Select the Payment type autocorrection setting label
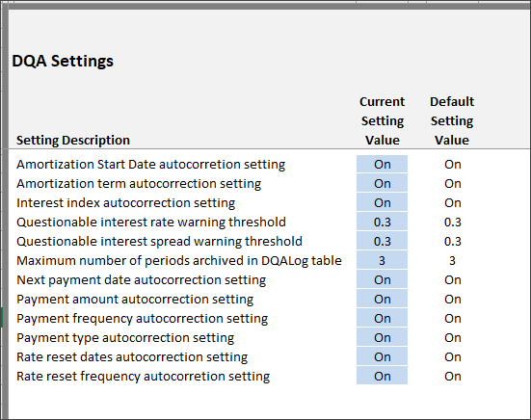This screenshot has height=420, width=531. (x=125, y=338)
